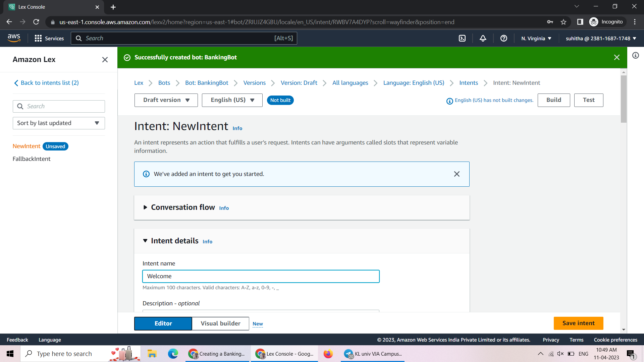Image resolution: width=644 pixels, height=362 pixels.
Task: Open the AWS Services menu
Action: (49, 38)
